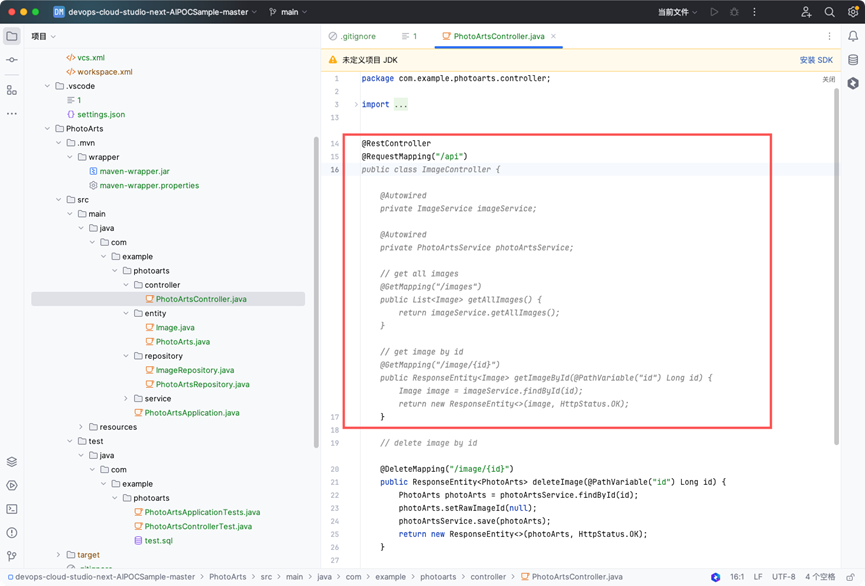865x586 pixels.
Task: Click line number 22 in the gutter
Action: [334, 496]
